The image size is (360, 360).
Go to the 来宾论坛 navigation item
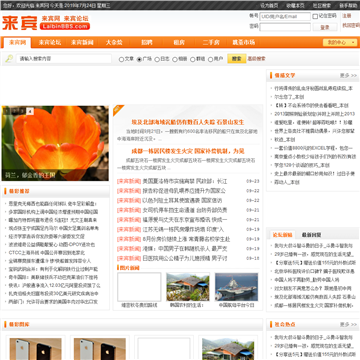(50, 43)
